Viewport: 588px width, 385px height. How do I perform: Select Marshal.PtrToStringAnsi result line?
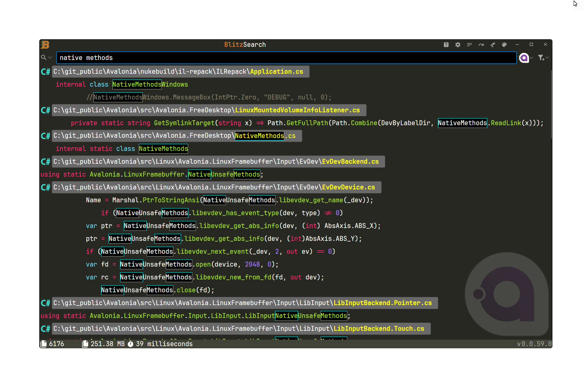tap(230, 200)
